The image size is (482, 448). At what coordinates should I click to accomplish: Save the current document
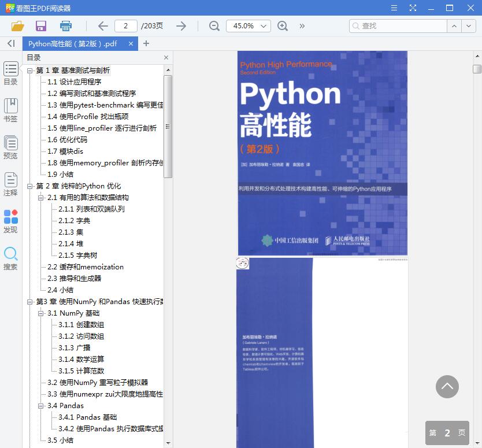tap(40, 25)
